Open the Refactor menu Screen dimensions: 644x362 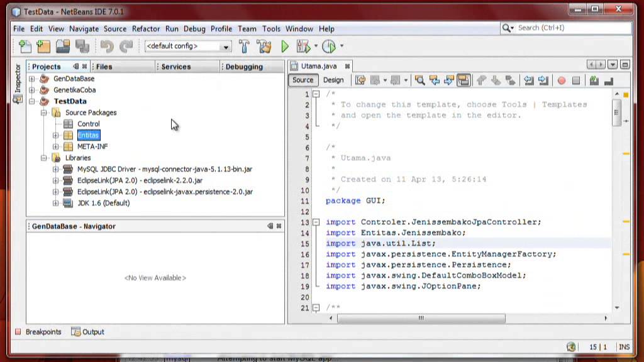tap(146, 29)
